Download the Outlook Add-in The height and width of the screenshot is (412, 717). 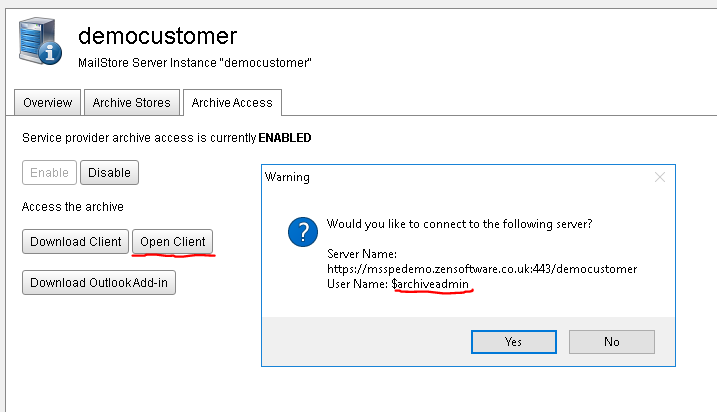[99, 283]
